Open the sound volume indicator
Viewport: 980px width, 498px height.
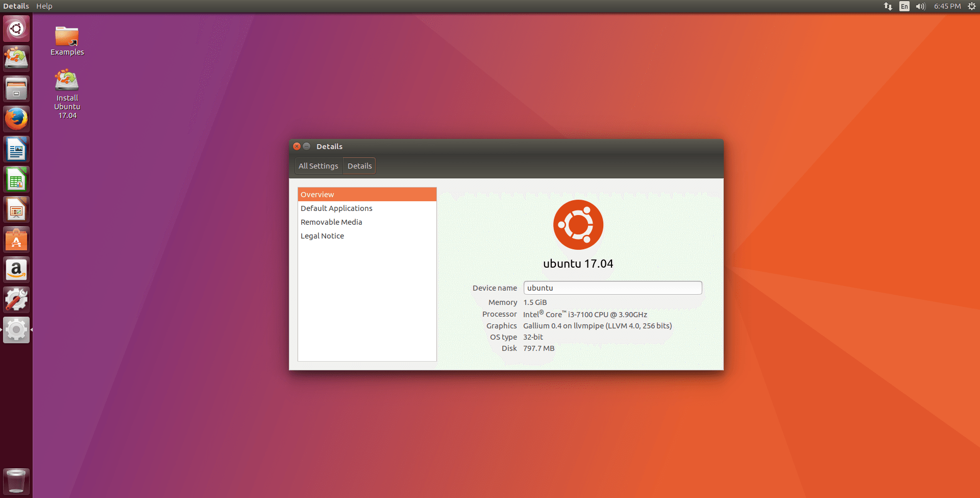tap(921, 6)
